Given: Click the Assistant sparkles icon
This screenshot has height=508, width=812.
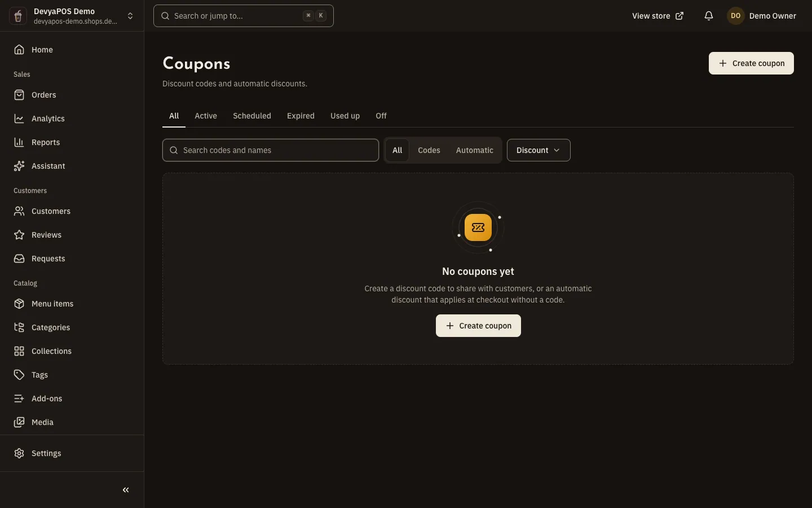Looking at the screenshot, I should (x=19, y=166).
